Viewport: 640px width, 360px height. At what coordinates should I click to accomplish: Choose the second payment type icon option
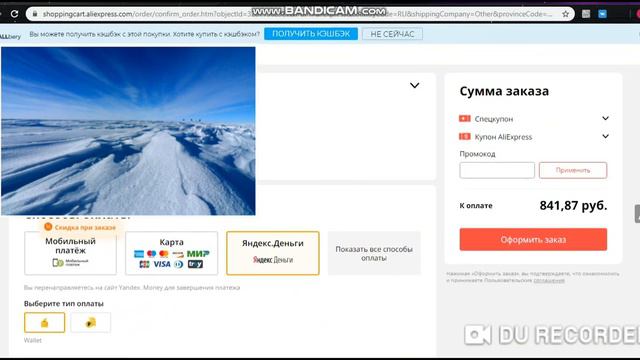[x=90, y=322]
